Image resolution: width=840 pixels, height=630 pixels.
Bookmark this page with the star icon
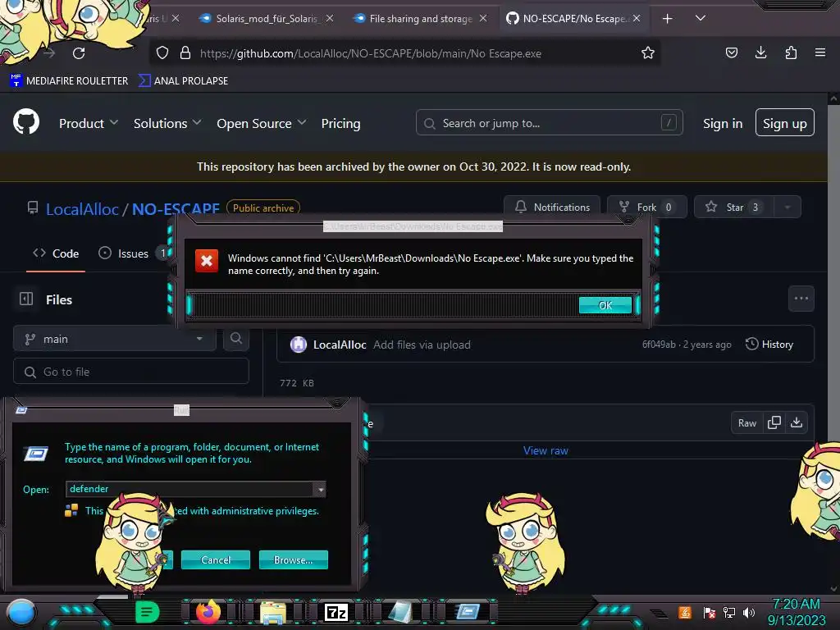(648, 53)
